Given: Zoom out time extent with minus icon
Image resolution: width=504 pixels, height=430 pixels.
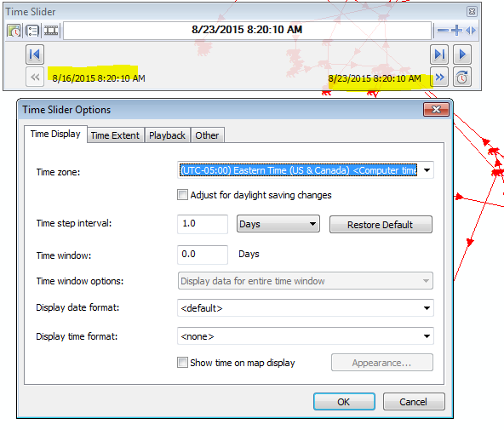Looking at the screenshot, I should [x=443, y=31].
